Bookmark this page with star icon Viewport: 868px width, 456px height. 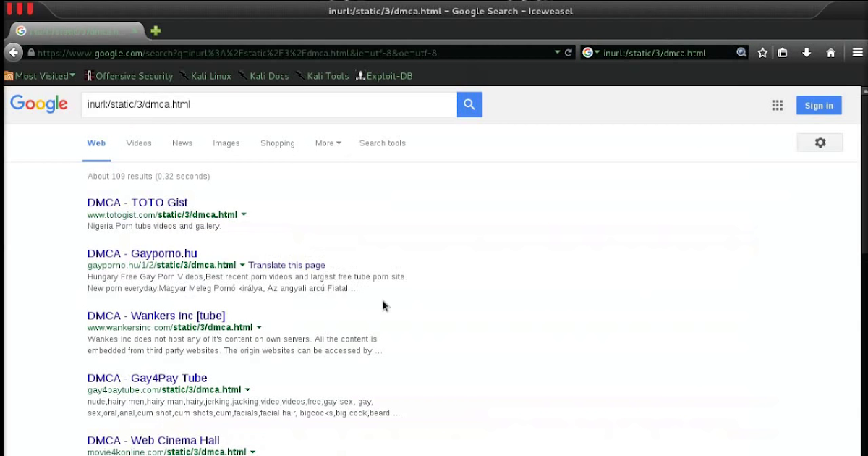pyautogui.click(x=762, y=53)
